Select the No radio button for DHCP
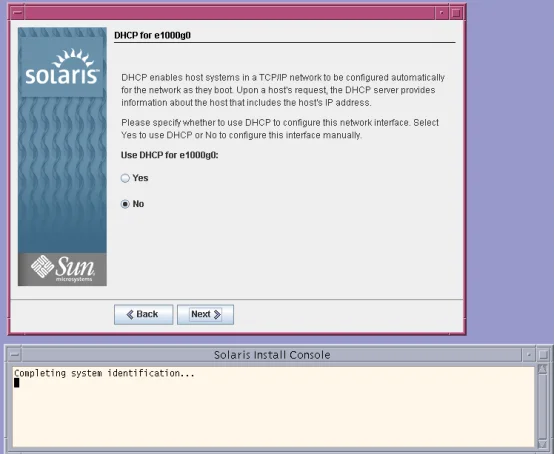555x454 pixels. pos(125,204)
